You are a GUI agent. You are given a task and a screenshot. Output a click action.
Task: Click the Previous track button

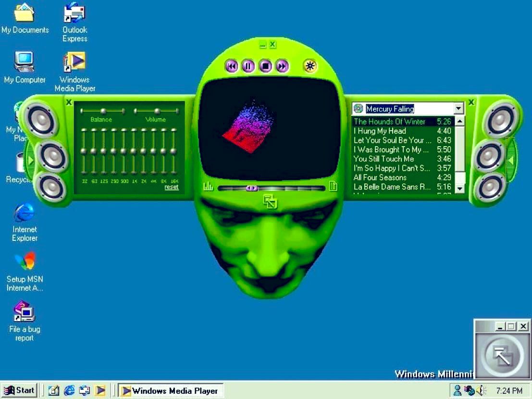pyautogui.click(x=232, y=66)
